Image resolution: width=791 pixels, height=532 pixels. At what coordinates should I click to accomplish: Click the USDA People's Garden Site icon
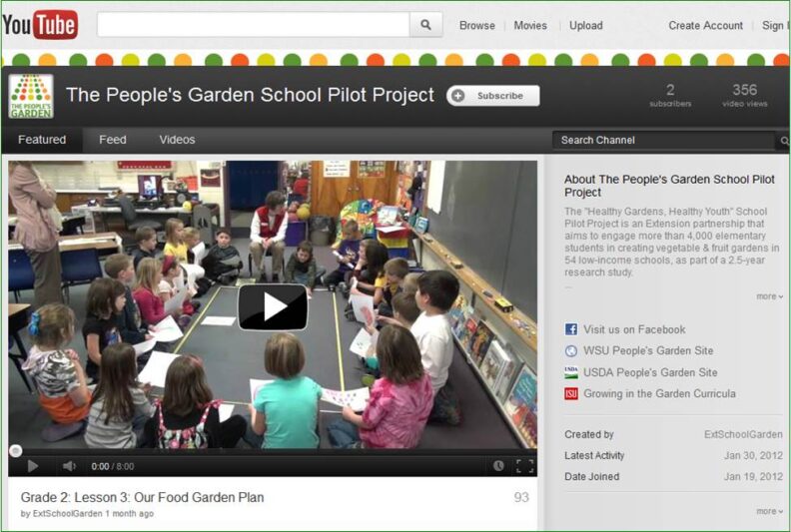click(x=571, y=372)
